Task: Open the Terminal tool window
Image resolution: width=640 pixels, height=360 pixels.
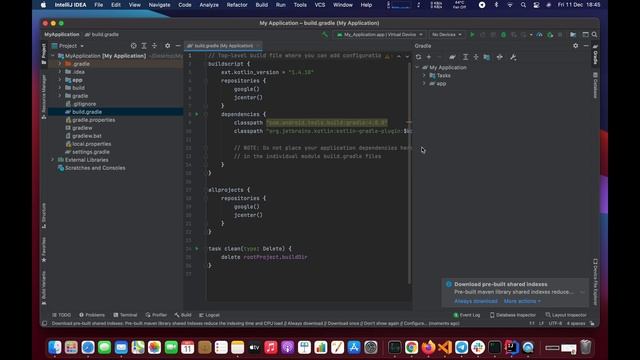Action: 125,315
